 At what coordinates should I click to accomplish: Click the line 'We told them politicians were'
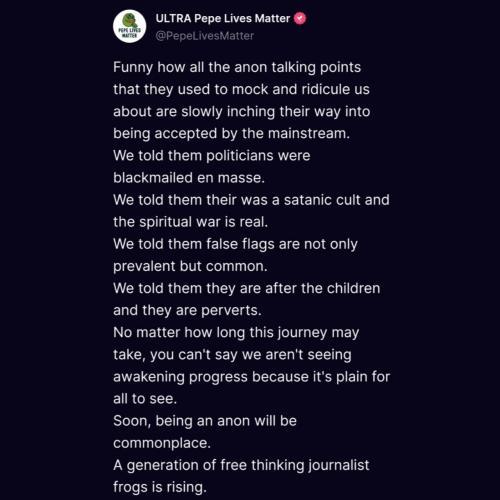coord(212,156)
